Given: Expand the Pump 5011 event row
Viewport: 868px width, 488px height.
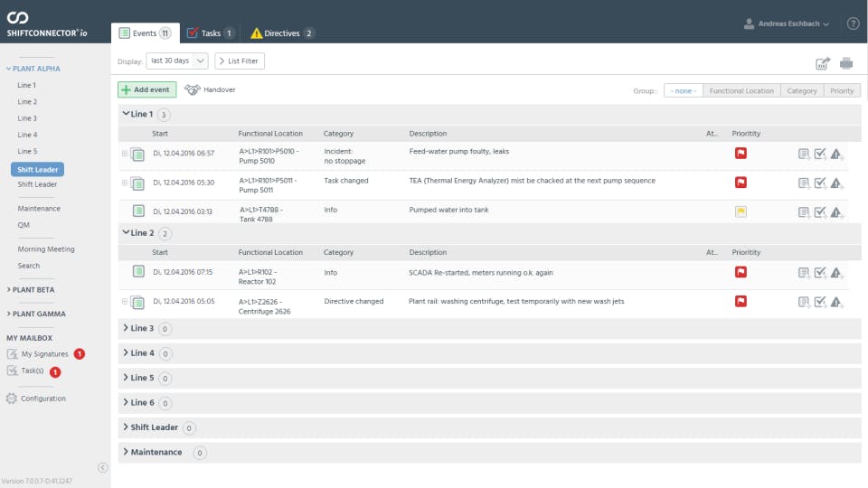Looking at the screenshot, I should click(125, 183).
